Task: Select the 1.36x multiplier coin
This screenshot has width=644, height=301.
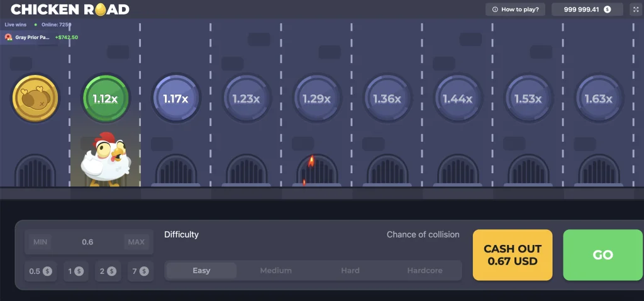Action: [x=387, y=98]
